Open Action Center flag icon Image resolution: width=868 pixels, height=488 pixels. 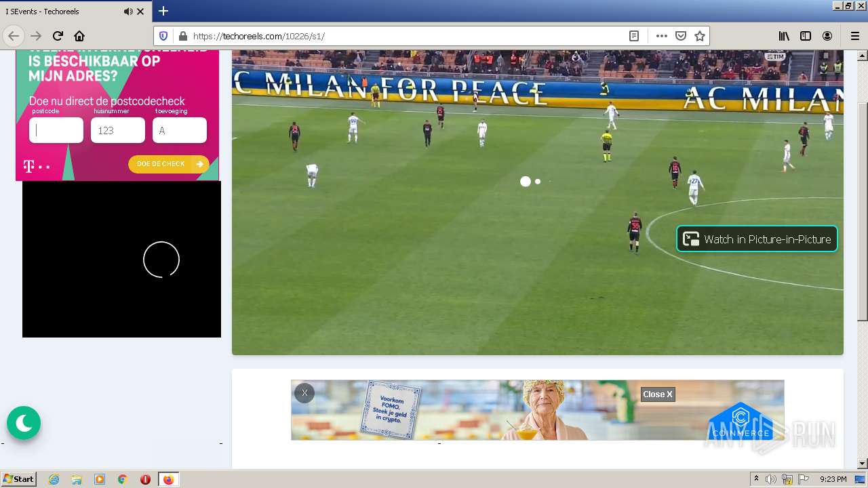click(804, 479)
